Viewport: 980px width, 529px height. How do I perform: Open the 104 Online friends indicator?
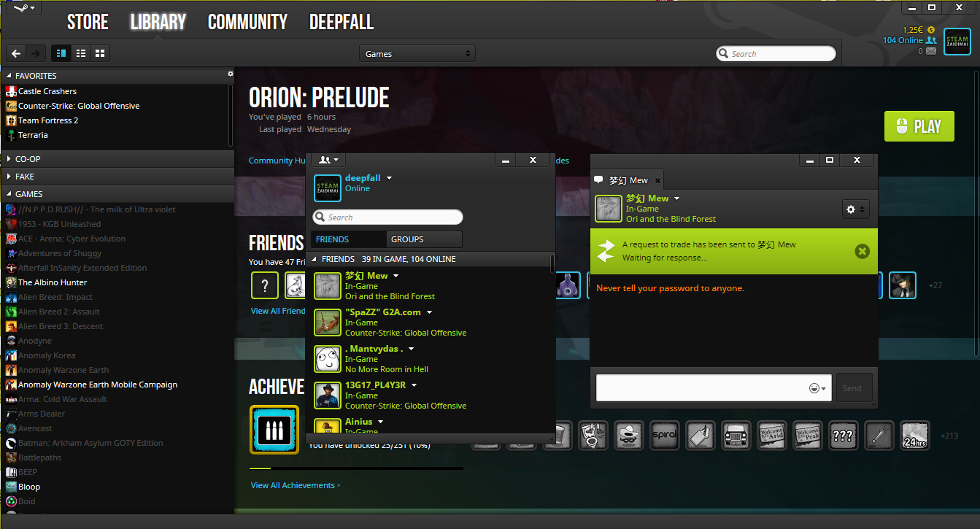tap(909, 40)
